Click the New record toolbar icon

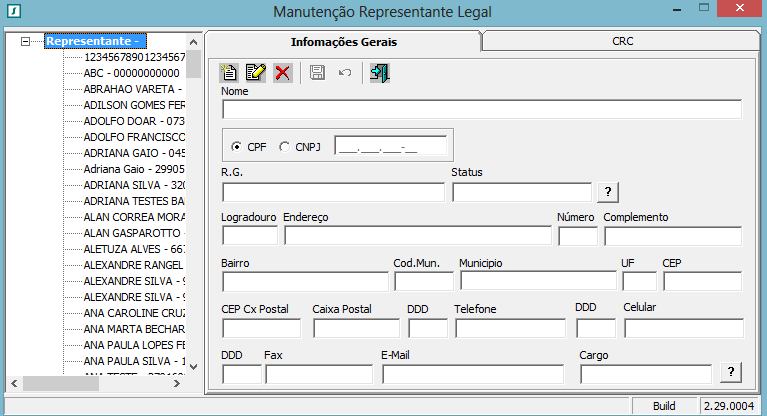[x=228, y=72]
